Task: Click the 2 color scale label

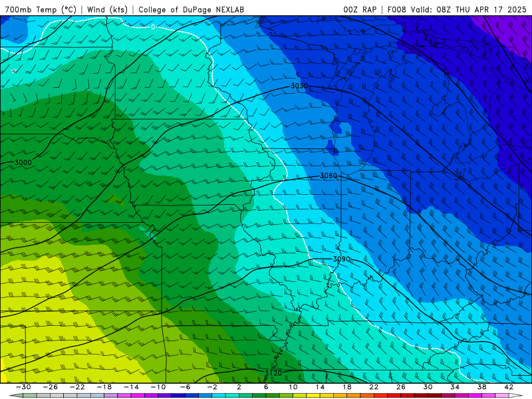Action: pos(239,387)
